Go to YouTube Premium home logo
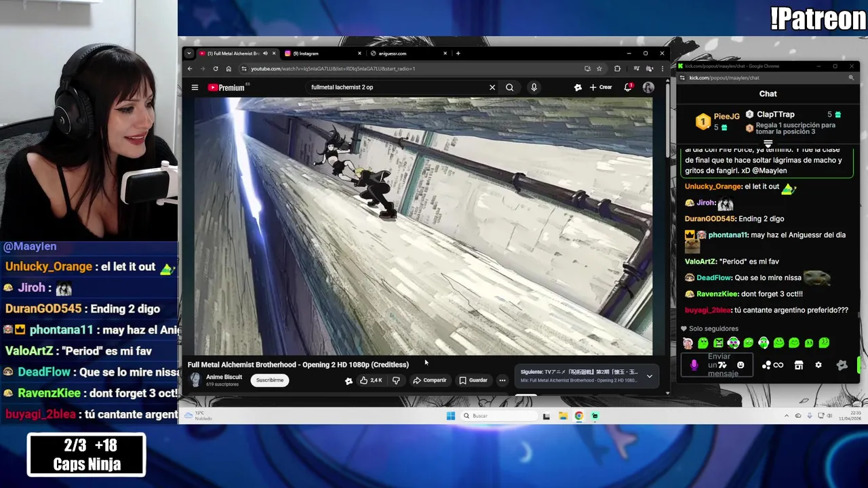The image size is (868, 488). click(226, 87)
